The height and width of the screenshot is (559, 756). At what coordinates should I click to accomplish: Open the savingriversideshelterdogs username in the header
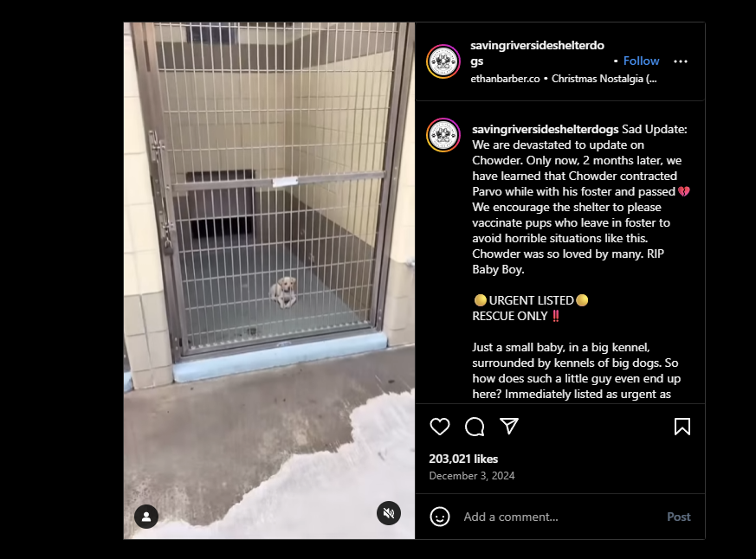pos(537,53)
